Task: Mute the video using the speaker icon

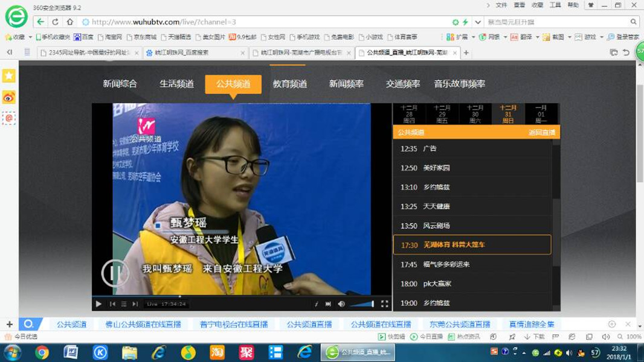Action: click(x=341, y=304)
